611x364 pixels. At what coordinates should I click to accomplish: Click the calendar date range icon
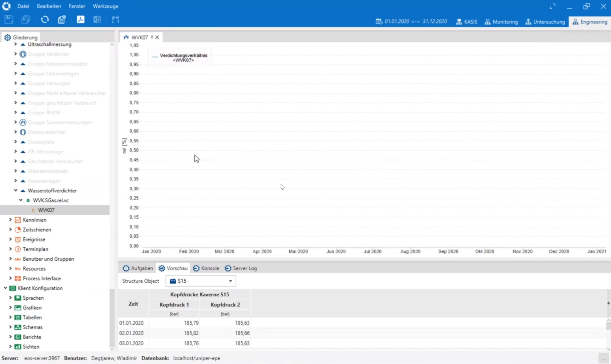pos(379,21)
